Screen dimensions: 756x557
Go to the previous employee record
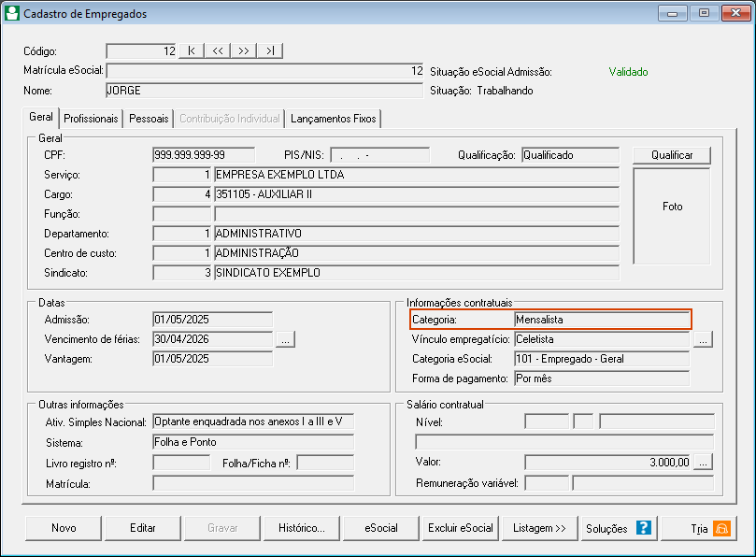[x=218, y=51]
